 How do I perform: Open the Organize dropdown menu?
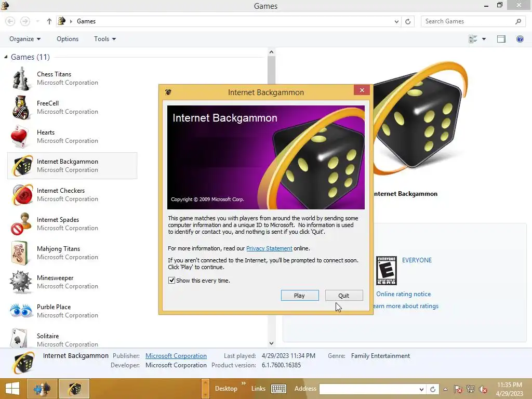(x=25, y=39)
